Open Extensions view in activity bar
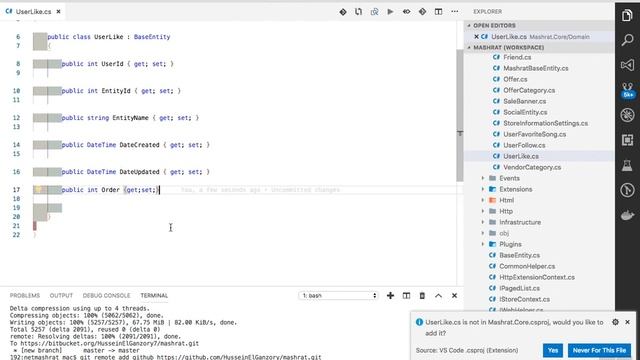640x360 pixels. coord(627,140)
